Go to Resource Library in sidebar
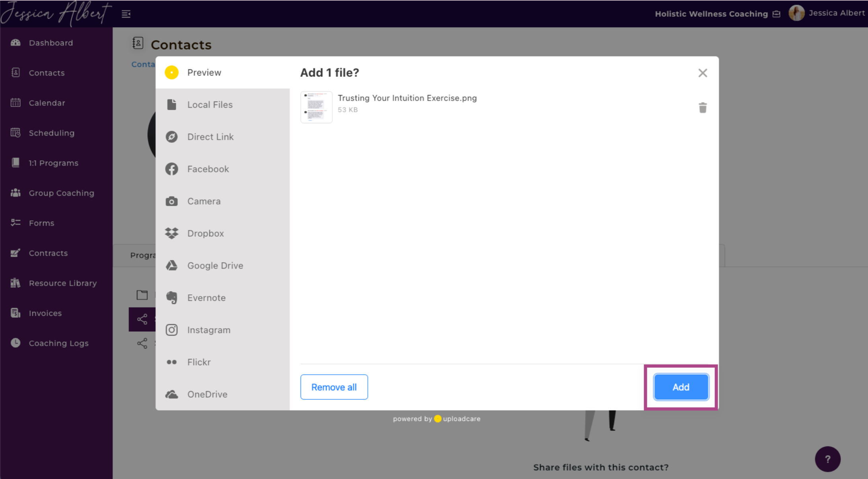This screenshot has width=868, height=479. tap(62, 283)
